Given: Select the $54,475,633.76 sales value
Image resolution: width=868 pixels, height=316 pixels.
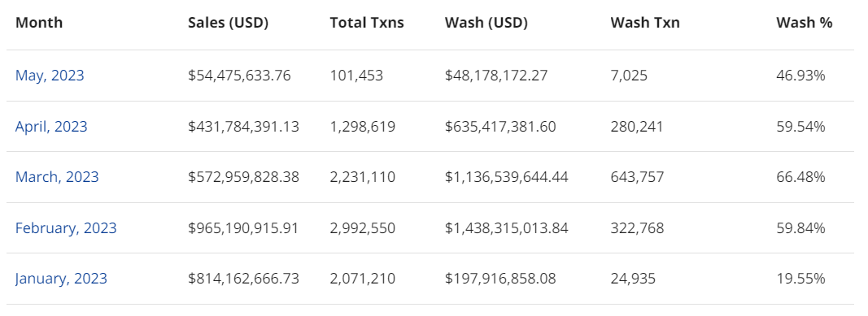Looking at the screenshot, I should click(239, 76).
